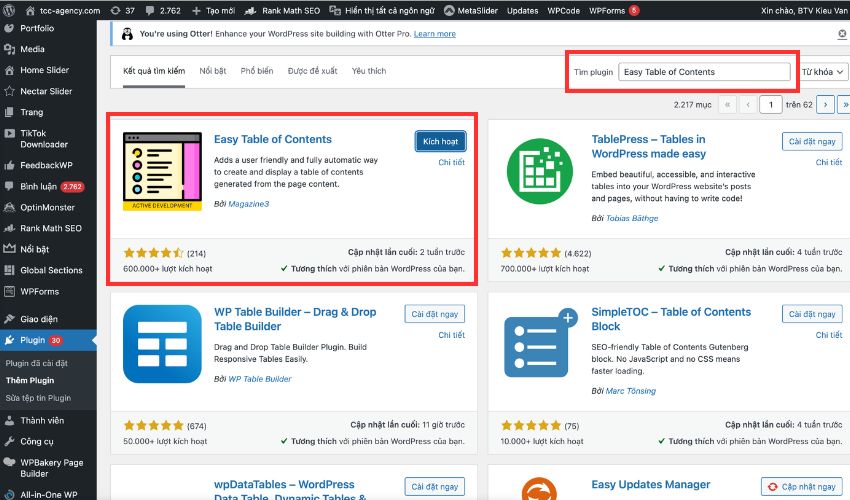Select Được đề xuất tab

click(x=312, y=71)
